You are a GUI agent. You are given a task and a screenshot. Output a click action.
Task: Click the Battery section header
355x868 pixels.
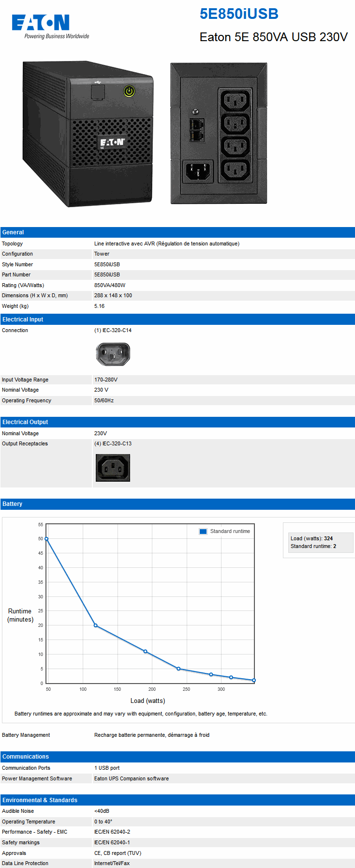pyautogui.click(x=177, y=504)
